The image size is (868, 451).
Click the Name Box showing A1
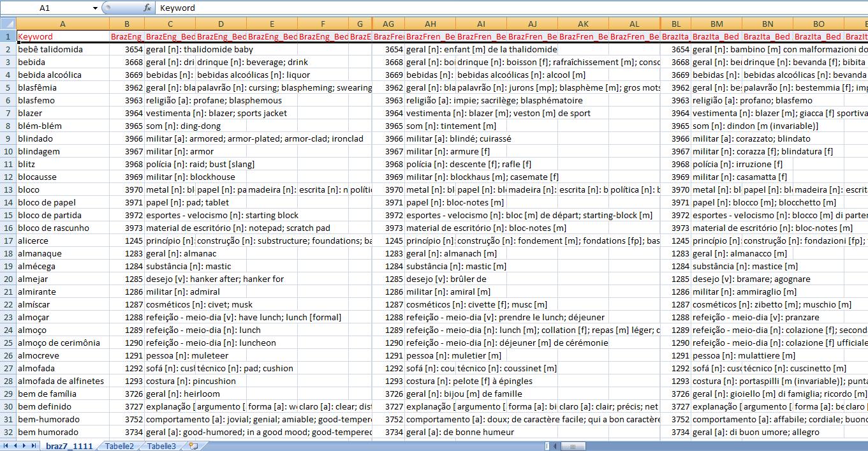(x=45, y=8)
